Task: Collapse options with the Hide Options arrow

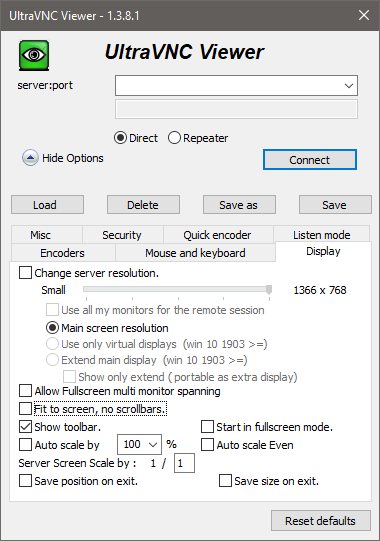Action: 30,158
